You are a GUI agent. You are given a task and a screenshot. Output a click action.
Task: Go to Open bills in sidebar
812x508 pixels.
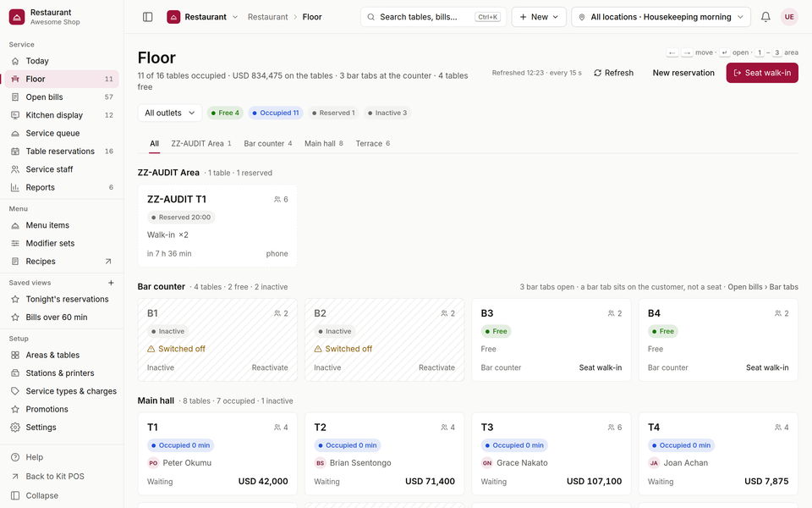pyautogui.click(x=62, y=97)
